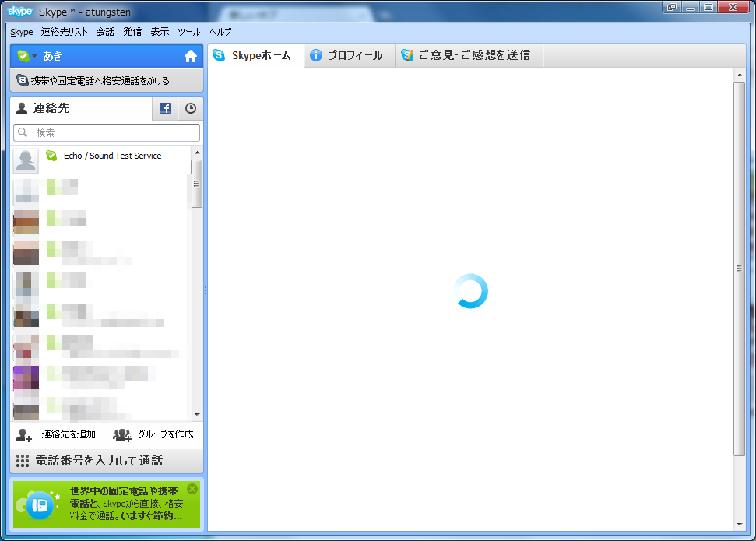This screenshot has height=541, width=756.
Task: Open 電話番号を入力して通話 dial pad
Action: (107, 461)
